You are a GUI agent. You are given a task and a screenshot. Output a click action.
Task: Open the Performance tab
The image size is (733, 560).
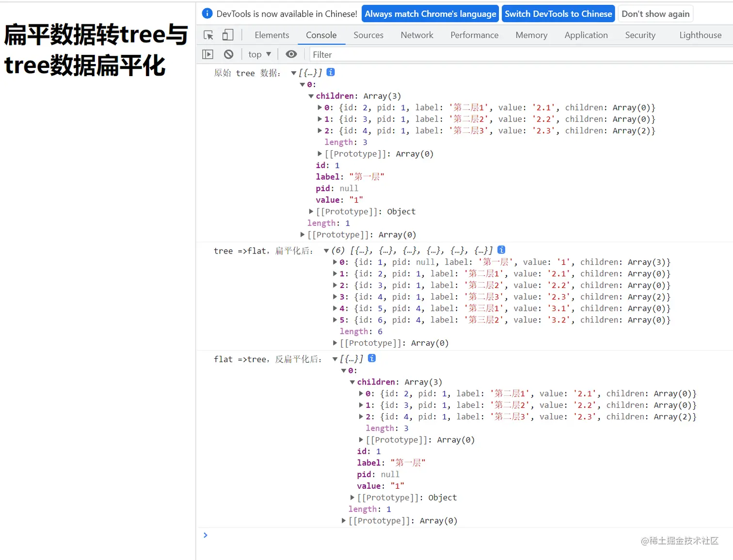[x=474, y=35]
